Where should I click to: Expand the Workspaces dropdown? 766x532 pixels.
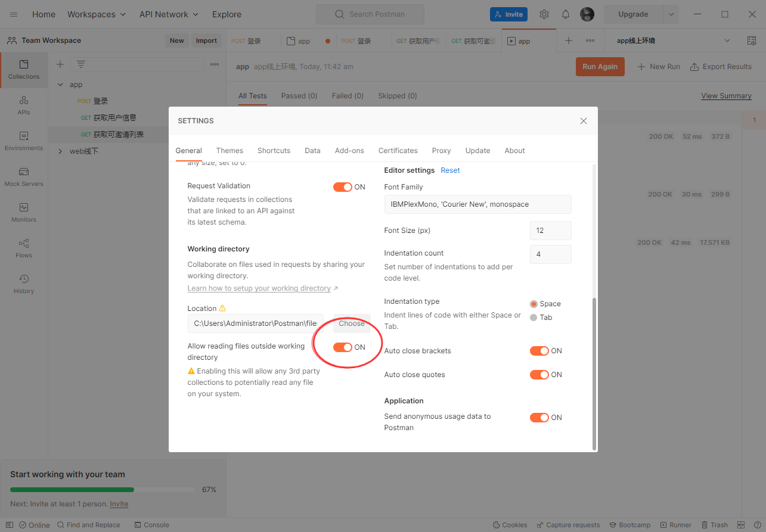(97, 14)
